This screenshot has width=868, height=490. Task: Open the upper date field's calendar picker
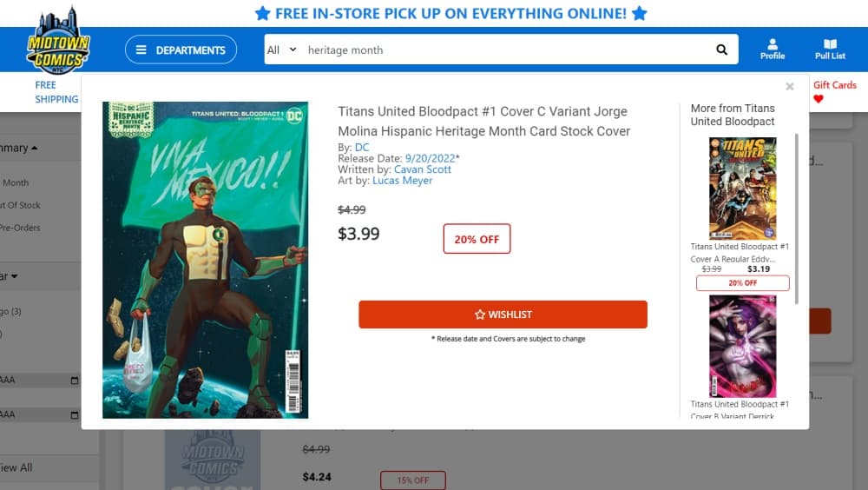coord(75,381)
